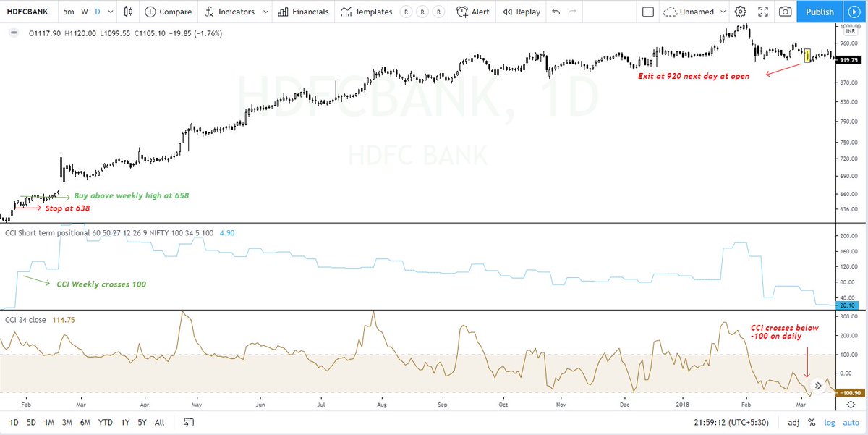Select the 'CCI crosses below -100' annotation

tap(786, 332)
